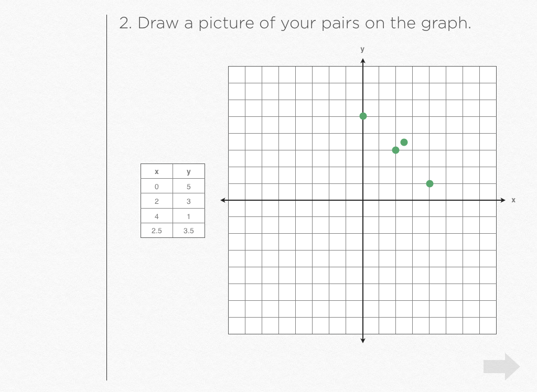Click the gray next arrow
Screen dimensions: 537x392
point(501,366)
